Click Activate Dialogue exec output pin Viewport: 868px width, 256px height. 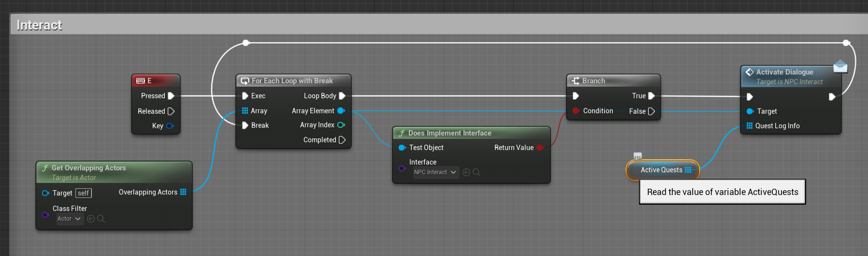pos(832,97)
